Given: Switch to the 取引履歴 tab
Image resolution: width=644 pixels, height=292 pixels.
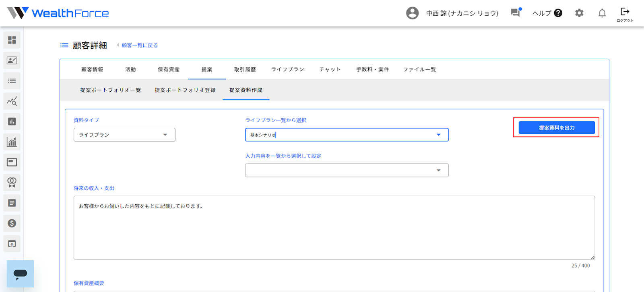Looking at the screenshot, I should tap(245, 70).
